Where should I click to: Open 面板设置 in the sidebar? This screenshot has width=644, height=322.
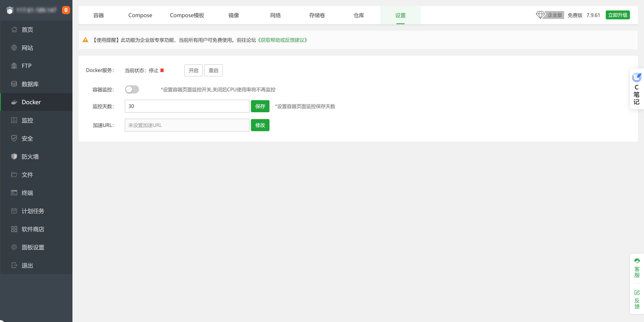[36, 247]
